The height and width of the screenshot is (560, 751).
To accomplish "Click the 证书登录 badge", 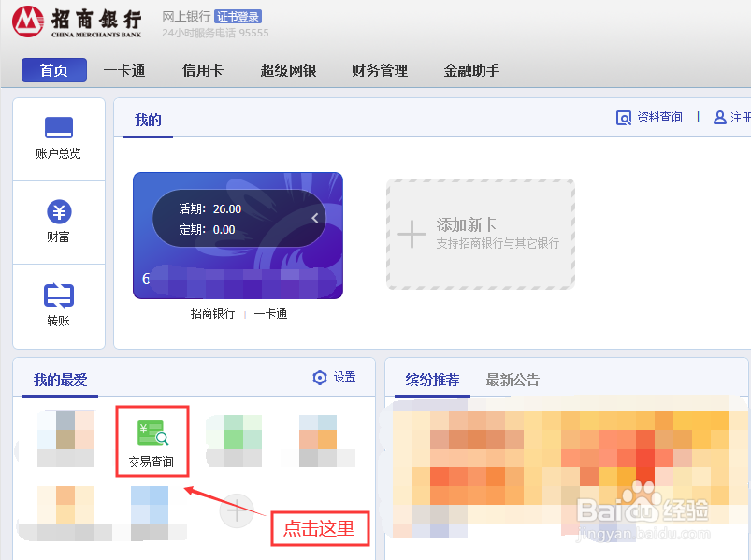I will coord(238,17).
